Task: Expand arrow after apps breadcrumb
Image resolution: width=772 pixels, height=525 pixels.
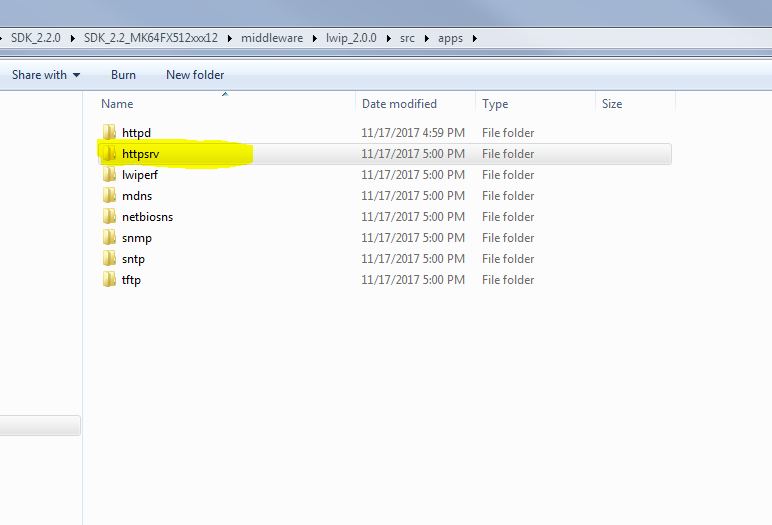Action: tap(475, 38)
